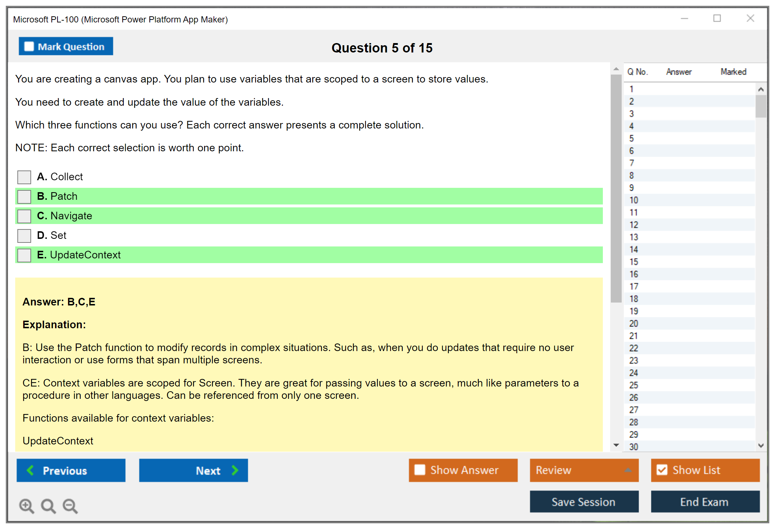Check option E UpdateContext checkbox
Screen dimensions: 778x532
24,255
